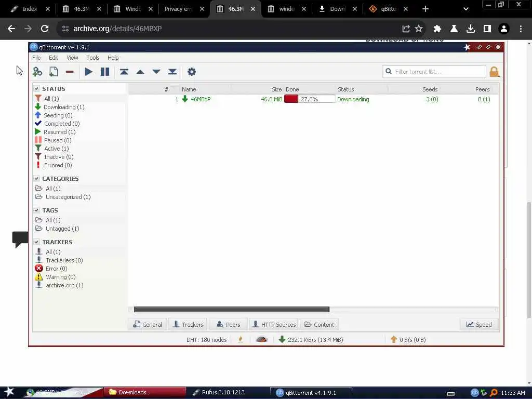Image resolution: width=532 pixels, height=399 pixels.
Task: Switch to the General details tab
Action: [x=147, y=324]
